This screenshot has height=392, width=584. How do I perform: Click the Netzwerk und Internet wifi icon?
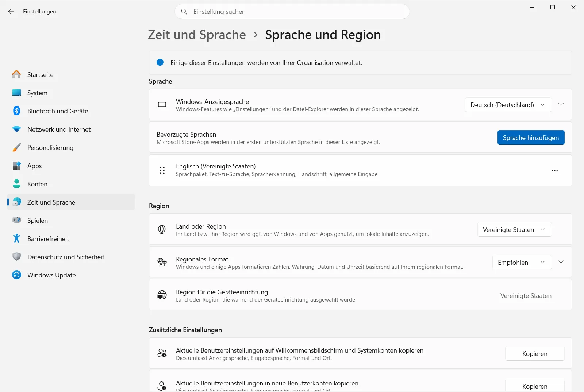16,129
